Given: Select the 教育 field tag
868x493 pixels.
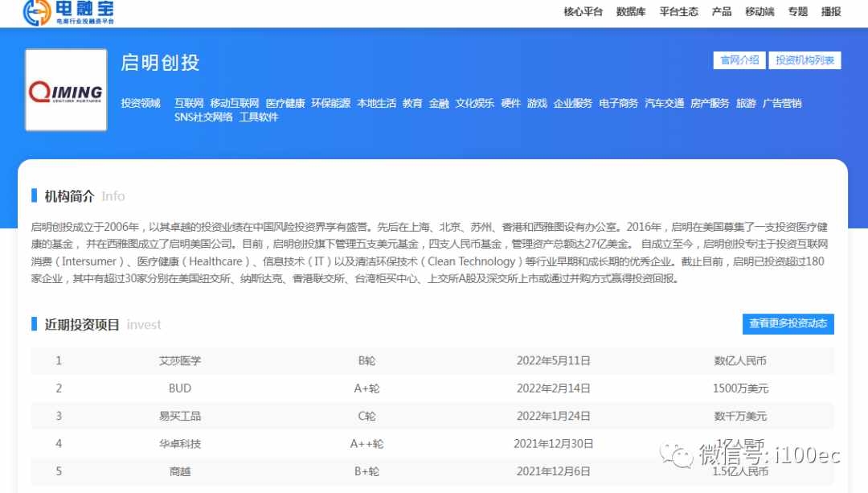Looking at the screenshot, I should (412, 103).
